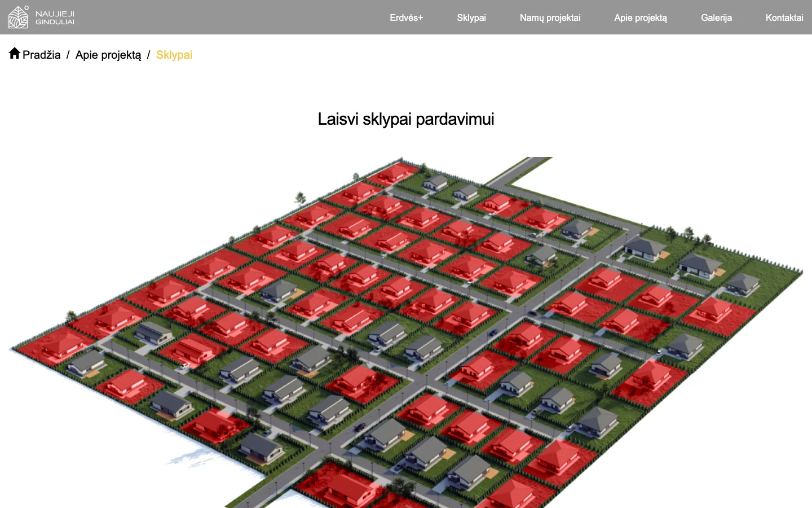The height and width of the screenshot is (508, 812).
Task: Go to Namų projektai page
Action: coord(550,17)
